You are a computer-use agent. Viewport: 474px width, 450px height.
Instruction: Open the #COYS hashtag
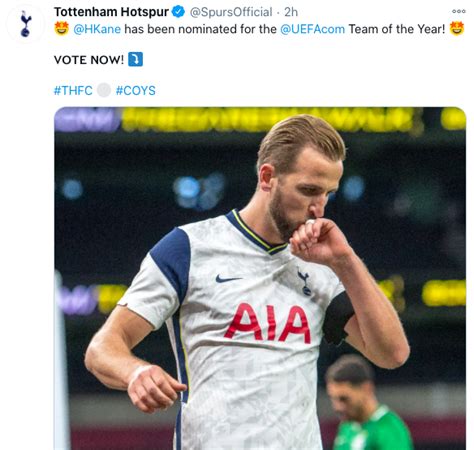(x=135, y=91)
